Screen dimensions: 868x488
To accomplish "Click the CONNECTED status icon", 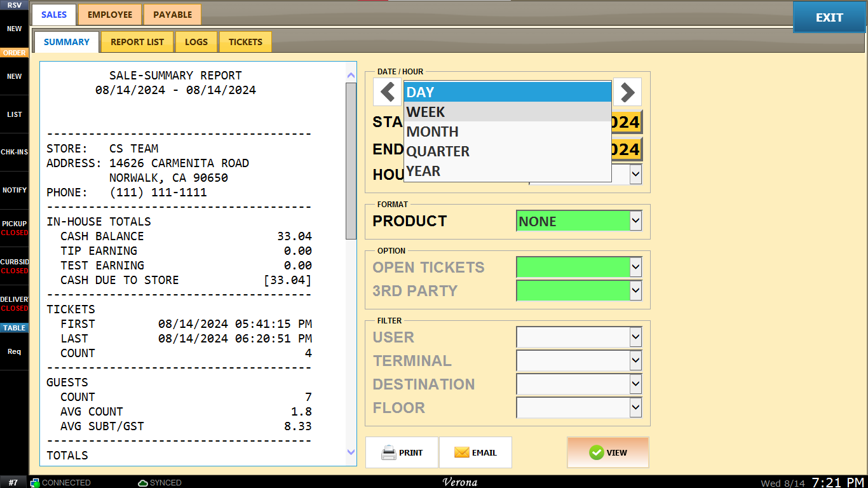I will tap(35, 483).
